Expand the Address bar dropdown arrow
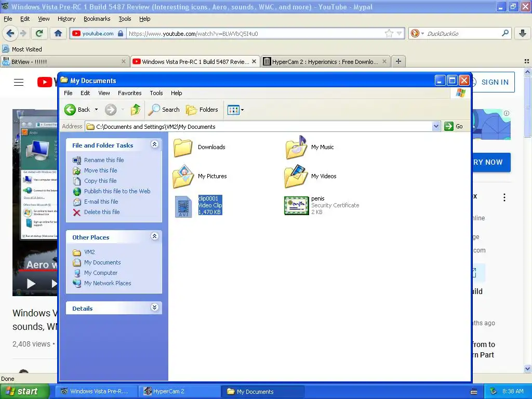The height and width of the screenshot is (399, 532). pos(436,127)
